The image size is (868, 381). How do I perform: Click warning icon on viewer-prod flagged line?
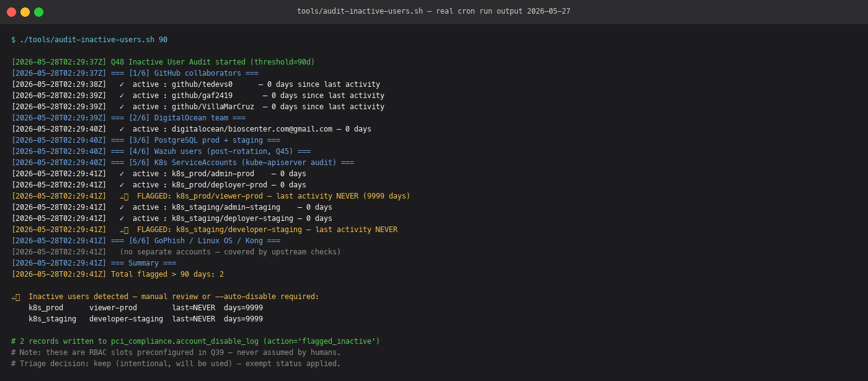[124, 196]
